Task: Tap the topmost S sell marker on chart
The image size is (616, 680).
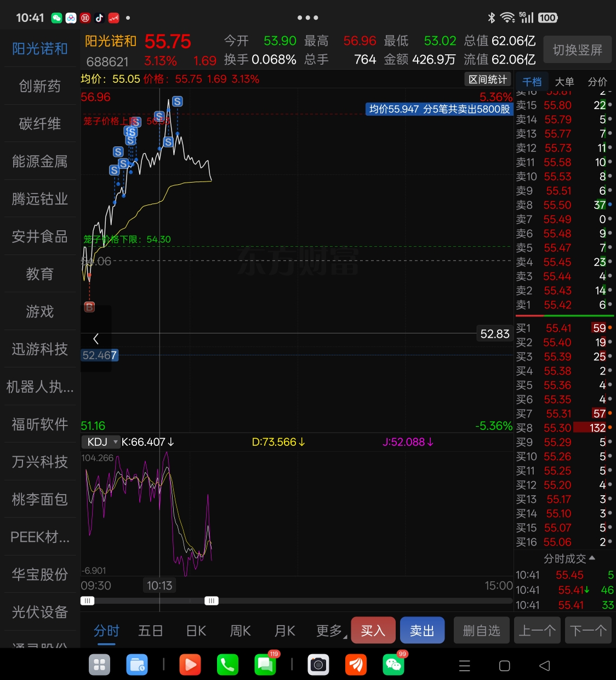Action: 177,101
